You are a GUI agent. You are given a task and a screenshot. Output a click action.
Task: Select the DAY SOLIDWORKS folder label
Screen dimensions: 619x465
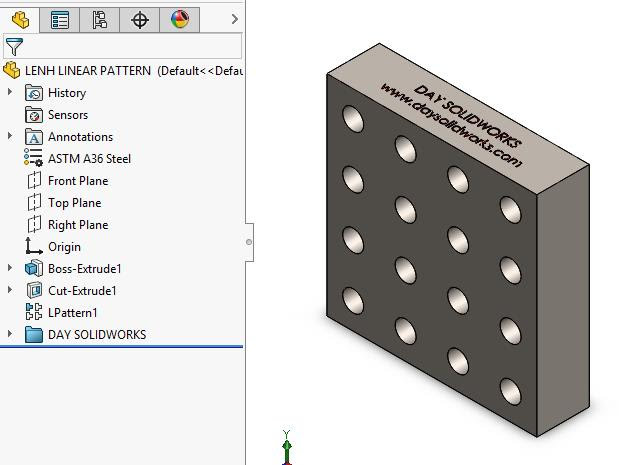[x=97, y=335]
